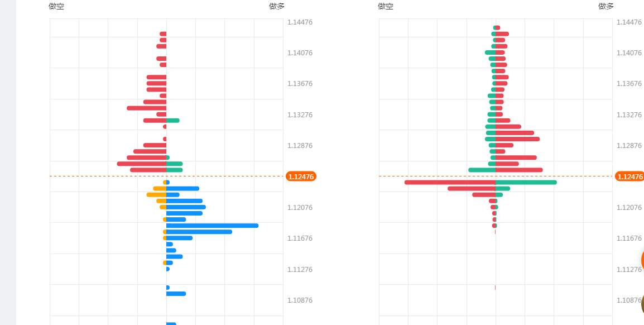Click the 做多 label above left chart

277,6
